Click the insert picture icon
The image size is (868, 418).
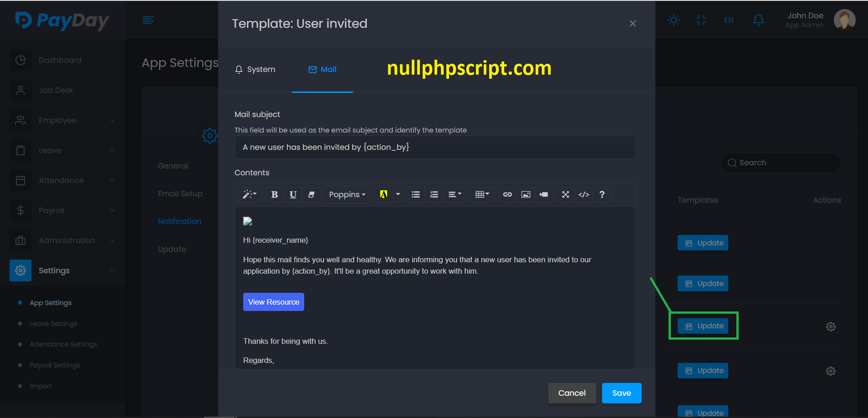526,194
